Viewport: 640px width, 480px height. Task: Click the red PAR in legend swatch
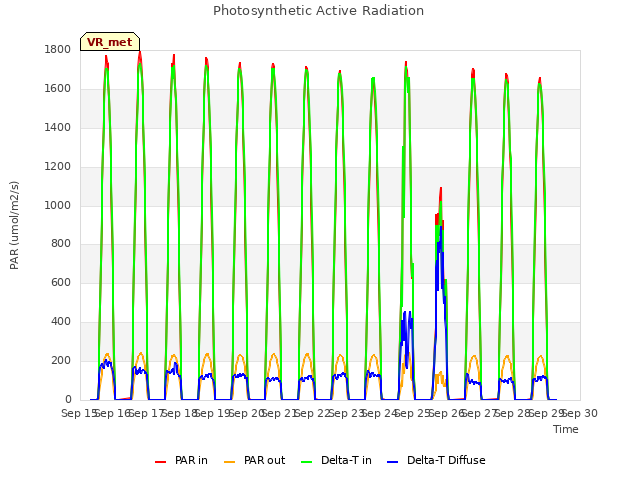(160, 462)
